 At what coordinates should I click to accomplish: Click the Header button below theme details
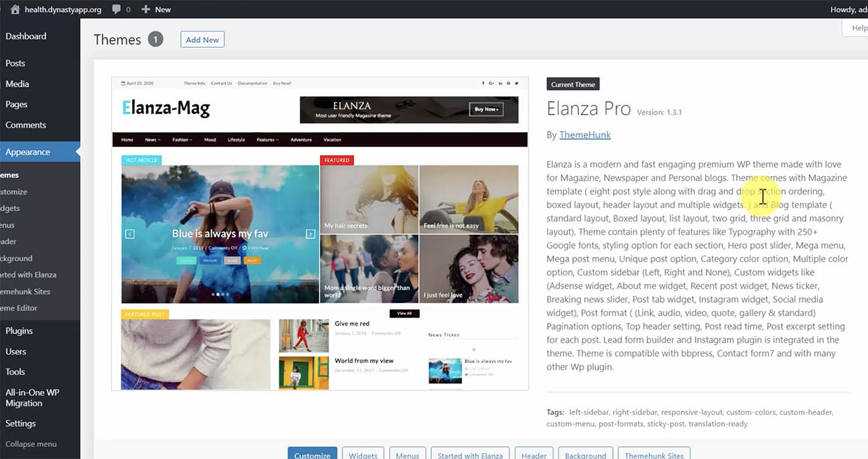click(x=534, y=454)
